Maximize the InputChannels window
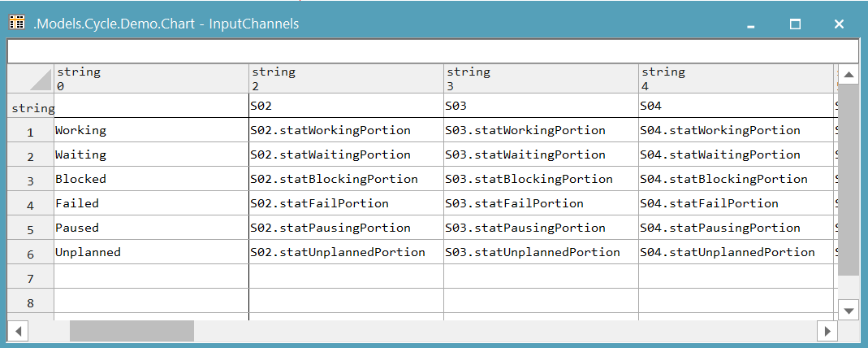 (x=796, y=24)
